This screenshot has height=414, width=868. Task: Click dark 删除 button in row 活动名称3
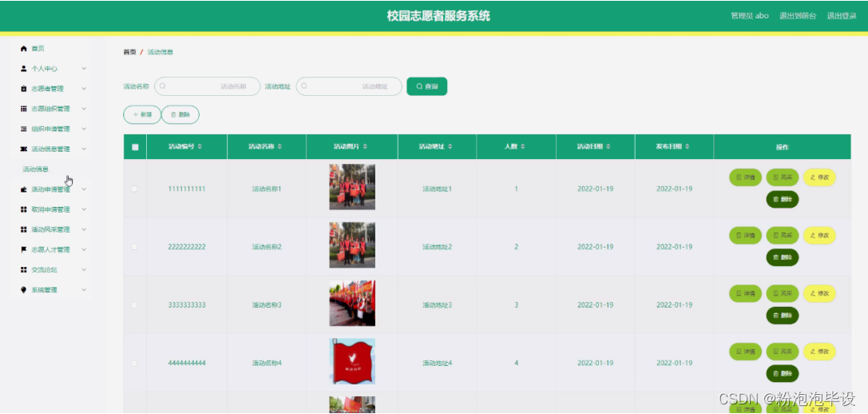[783, 316]
